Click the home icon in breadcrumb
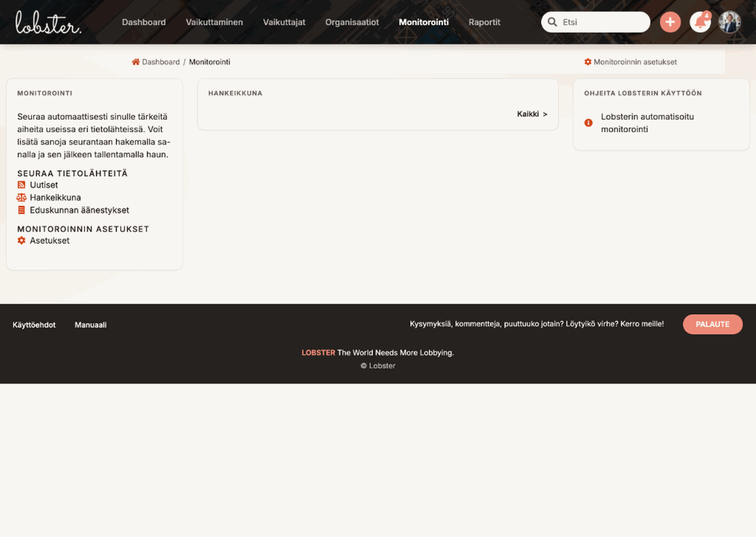Image resolution: width=756 pixels, height=537 pixels. [x=136, y=62]
